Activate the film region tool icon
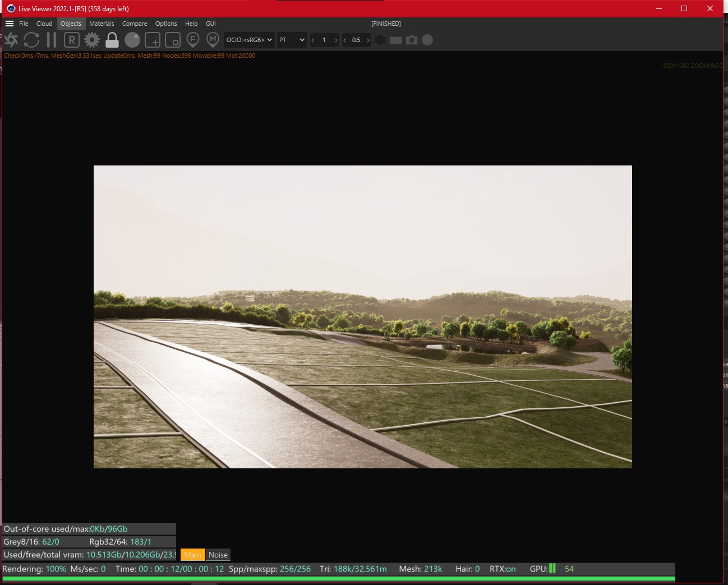The image size is (728, 585). tap(173, 40)
